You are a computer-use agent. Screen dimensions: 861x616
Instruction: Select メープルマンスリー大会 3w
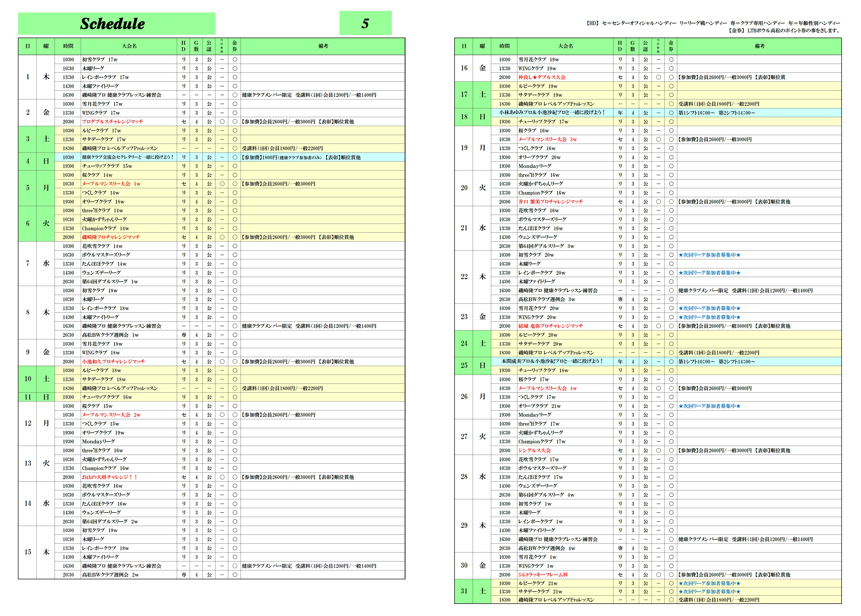pyautogui.click(x=547, y=140)
